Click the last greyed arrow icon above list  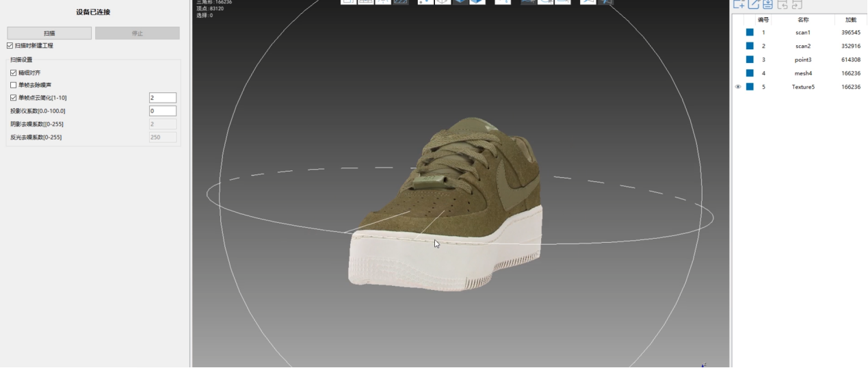click(797, 4)
